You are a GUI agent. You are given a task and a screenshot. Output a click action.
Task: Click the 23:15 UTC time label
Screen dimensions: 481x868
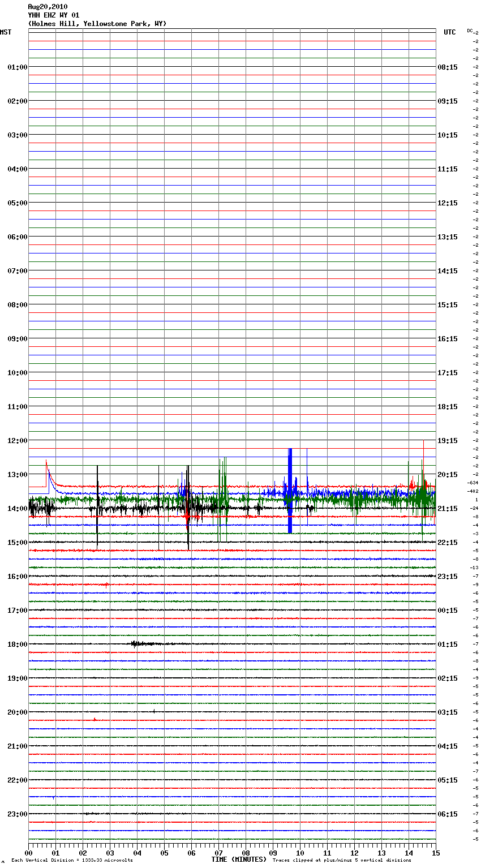click(x=448, y=577)
